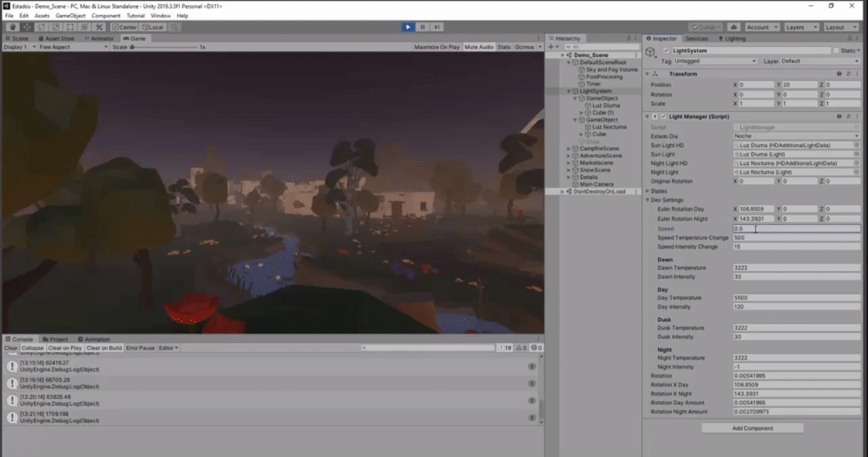The image size is (868, 457).
Task: Toggle the console info message filter
Action: point(505,348)
